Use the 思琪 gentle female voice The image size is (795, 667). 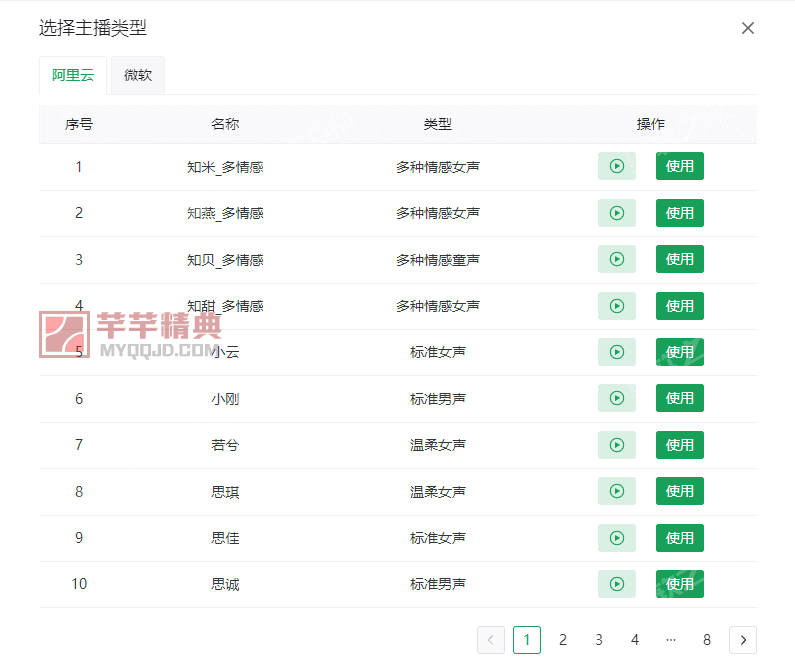679,491
